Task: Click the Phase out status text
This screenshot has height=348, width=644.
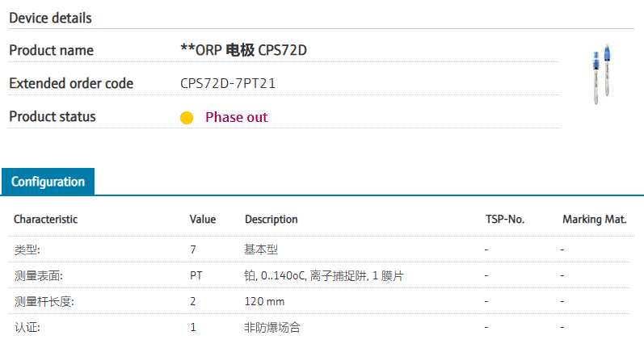Action: pyautogui.click(x=236, y=117)
